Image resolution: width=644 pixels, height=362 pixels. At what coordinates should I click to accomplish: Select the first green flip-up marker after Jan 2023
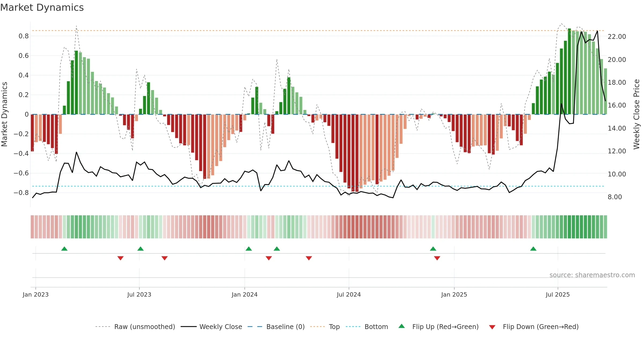64,249
